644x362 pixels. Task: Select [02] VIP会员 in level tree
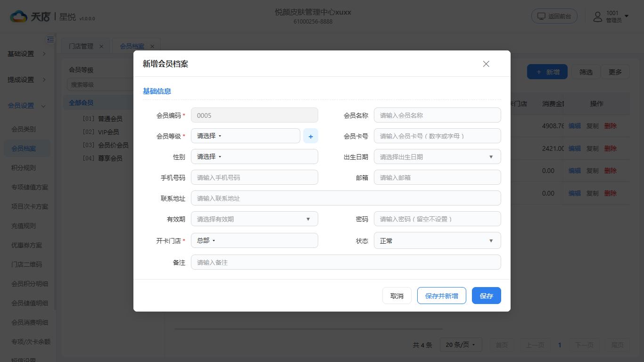coord(101,132)
